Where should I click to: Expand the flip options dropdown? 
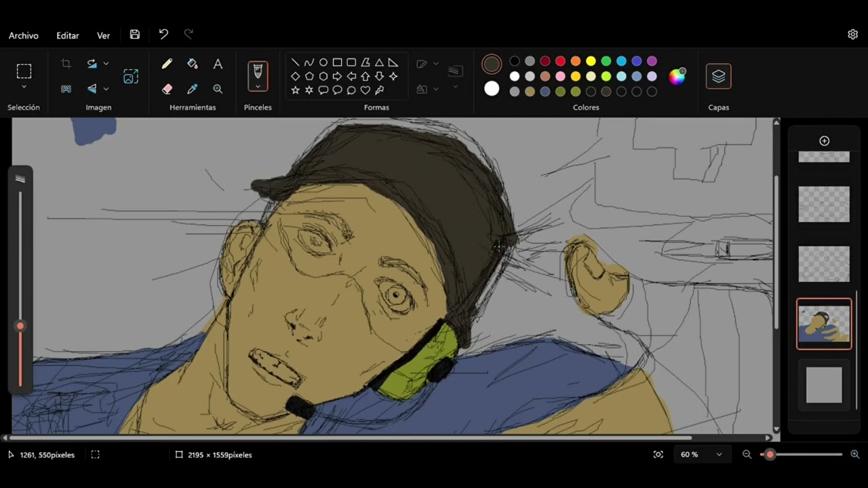point(106,89)
